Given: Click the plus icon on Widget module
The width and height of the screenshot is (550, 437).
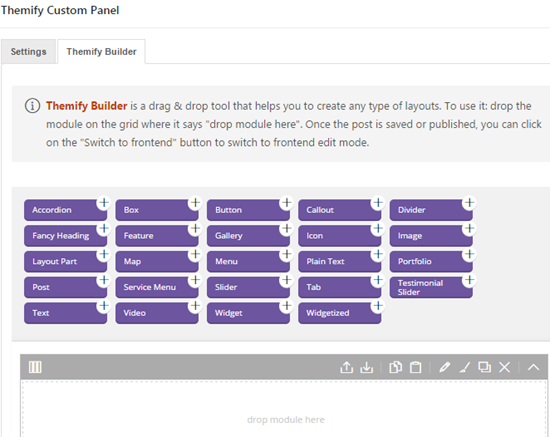Looking at the screenshot, I should (287, 306).
